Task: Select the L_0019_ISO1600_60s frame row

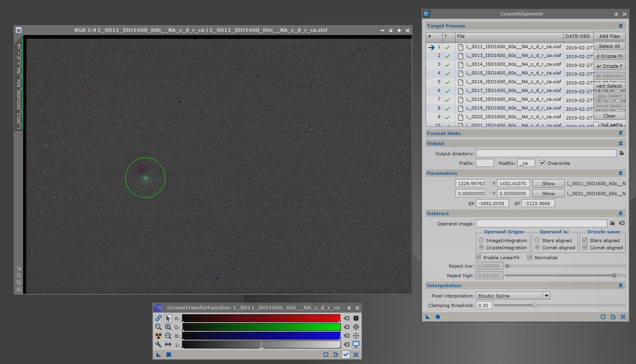Action: pyautogui.click(x=513, y=108)
